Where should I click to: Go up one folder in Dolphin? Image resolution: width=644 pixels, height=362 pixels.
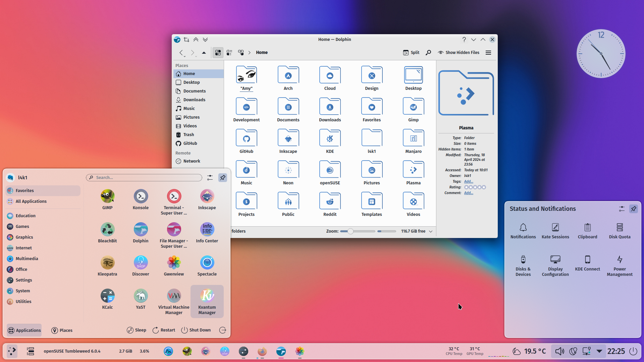click(x=204, y=53)
